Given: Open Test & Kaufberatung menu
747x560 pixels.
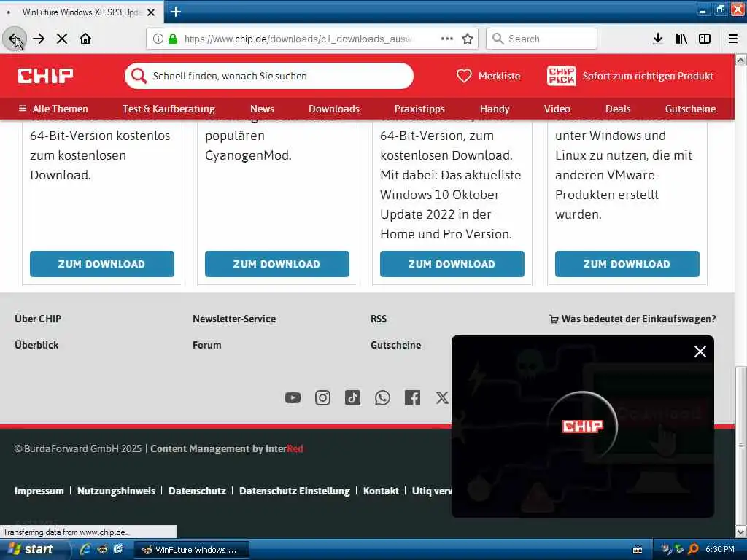Looking at the screenshot, I should (169, 109).
